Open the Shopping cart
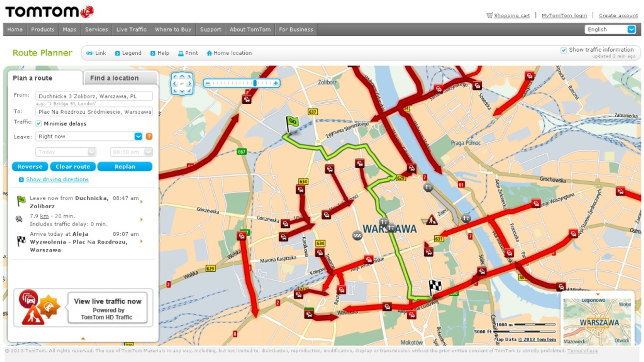The image size is (644, 362). click(511, 15)
